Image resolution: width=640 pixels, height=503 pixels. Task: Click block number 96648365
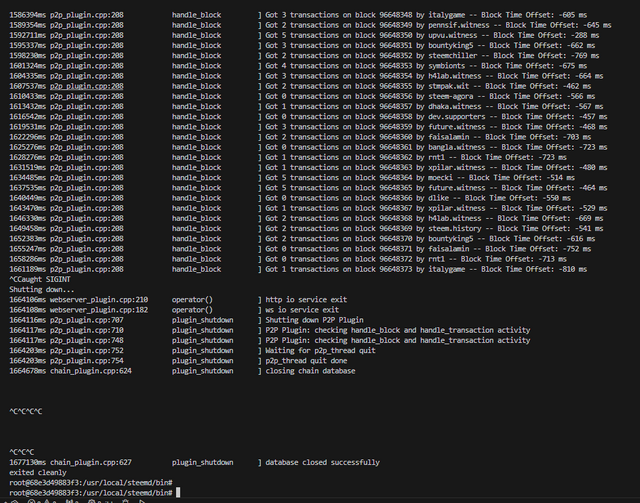pos(396,188)
